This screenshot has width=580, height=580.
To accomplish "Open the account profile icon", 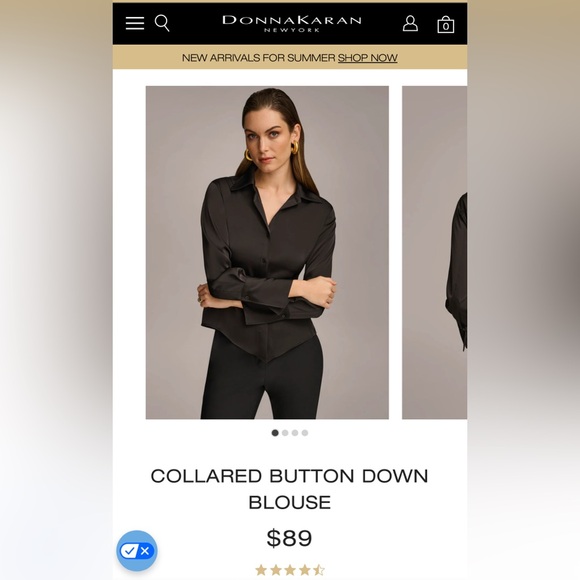I will [x=410, y=23].
